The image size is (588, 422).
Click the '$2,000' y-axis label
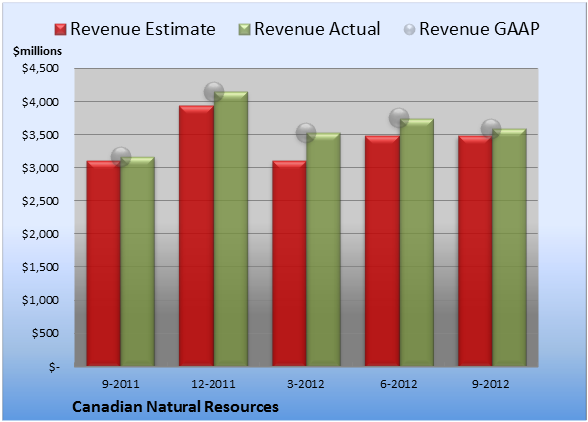click(40, 234)
